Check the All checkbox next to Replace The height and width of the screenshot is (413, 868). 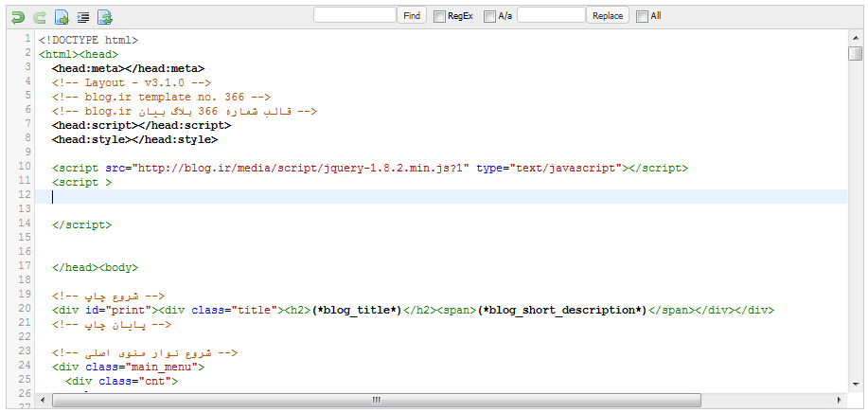tap(643, 16)
